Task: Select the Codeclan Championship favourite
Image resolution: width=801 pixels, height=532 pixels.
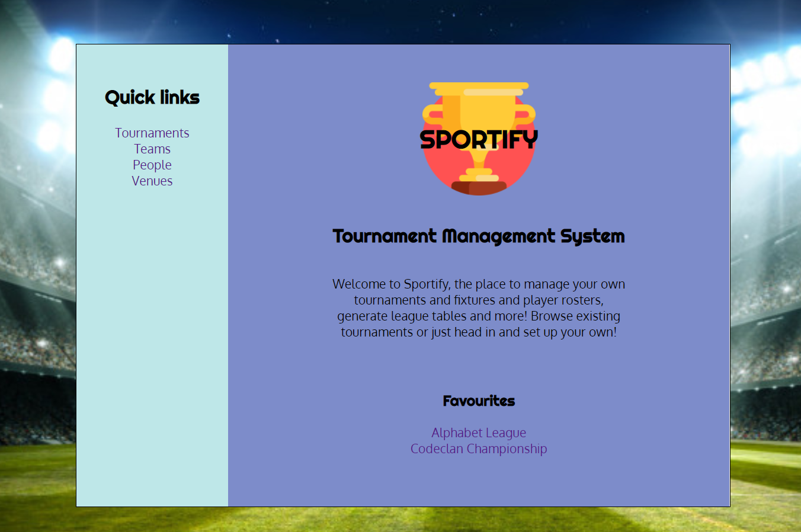Action: click(479, 449)
